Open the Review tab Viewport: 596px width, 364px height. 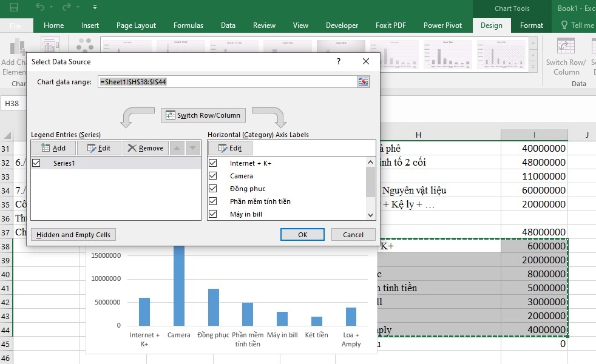point(264,25)
